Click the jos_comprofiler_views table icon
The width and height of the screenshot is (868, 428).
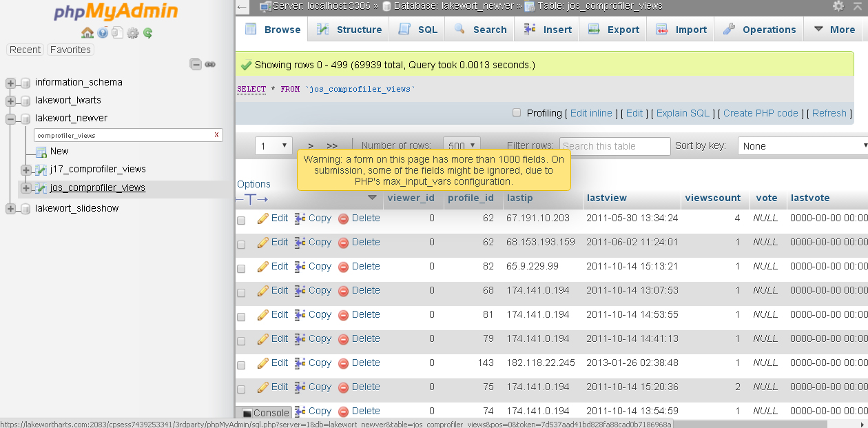41,188
